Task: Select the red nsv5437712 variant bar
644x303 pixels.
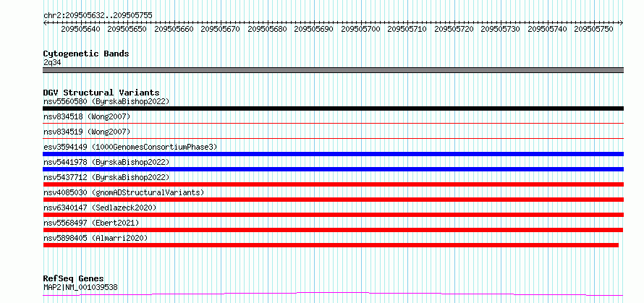Action: (x=333, y=184)
